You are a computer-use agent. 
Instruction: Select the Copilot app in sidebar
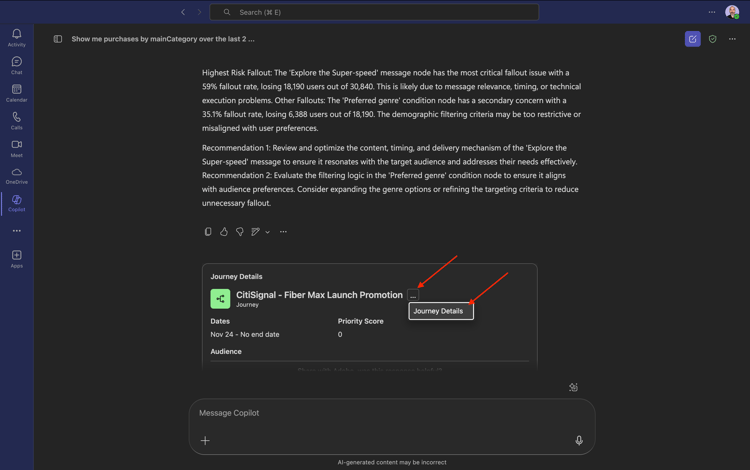click(16, 203)
